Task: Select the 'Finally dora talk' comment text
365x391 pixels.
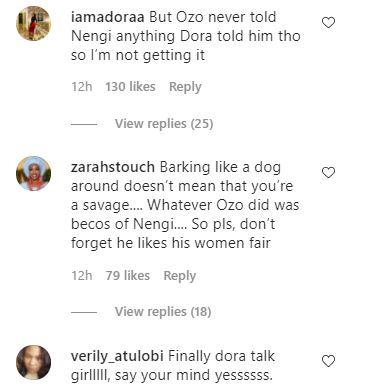Action: [173, 365]
